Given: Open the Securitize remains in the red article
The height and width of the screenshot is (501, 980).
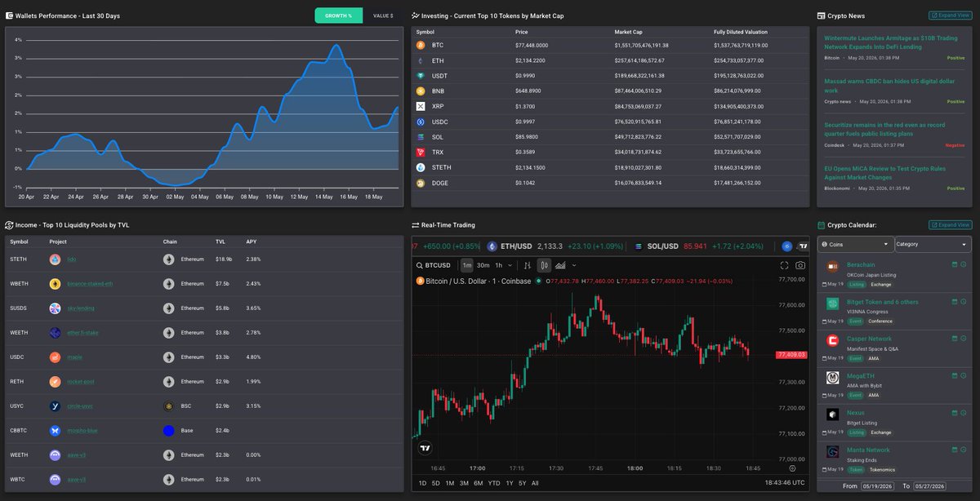Looking at the screenshot, I should [x=884, y=130].
